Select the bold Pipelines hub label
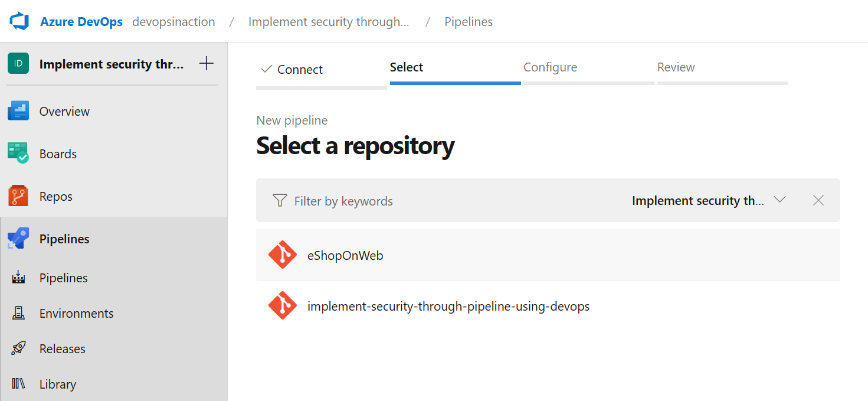This screenshot has width=868, height=401. coord(64,239)
